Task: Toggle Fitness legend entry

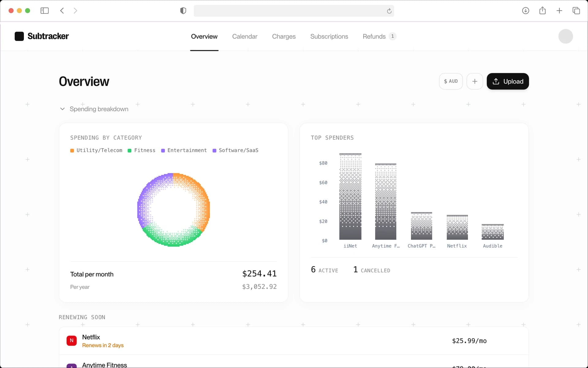Action: coord(141,150)
